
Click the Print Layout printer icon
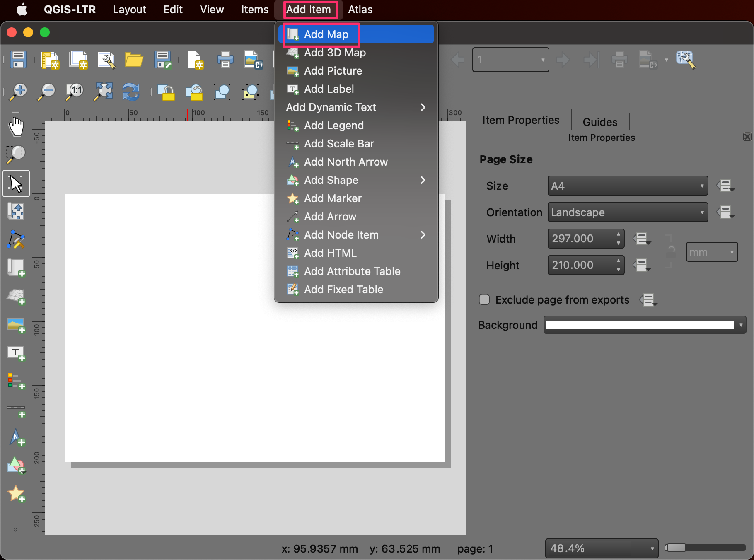tap(225, 60)
